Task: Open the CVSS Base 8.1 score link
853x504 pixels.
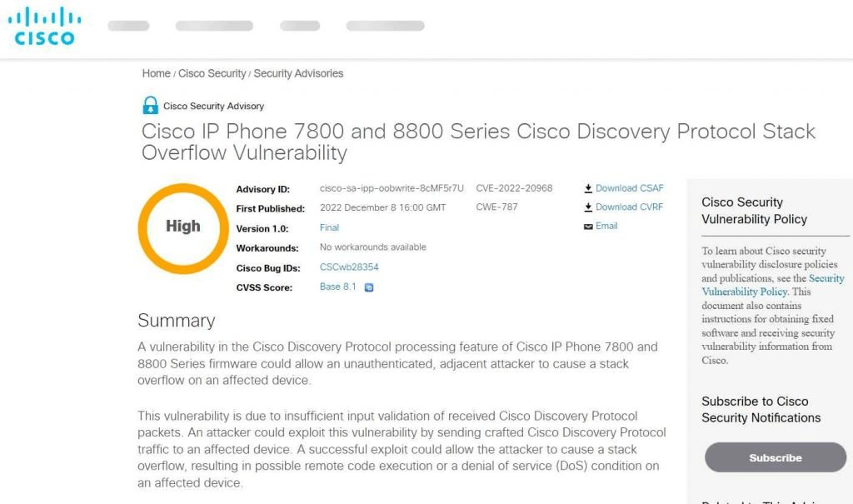Action: point(337,287)
